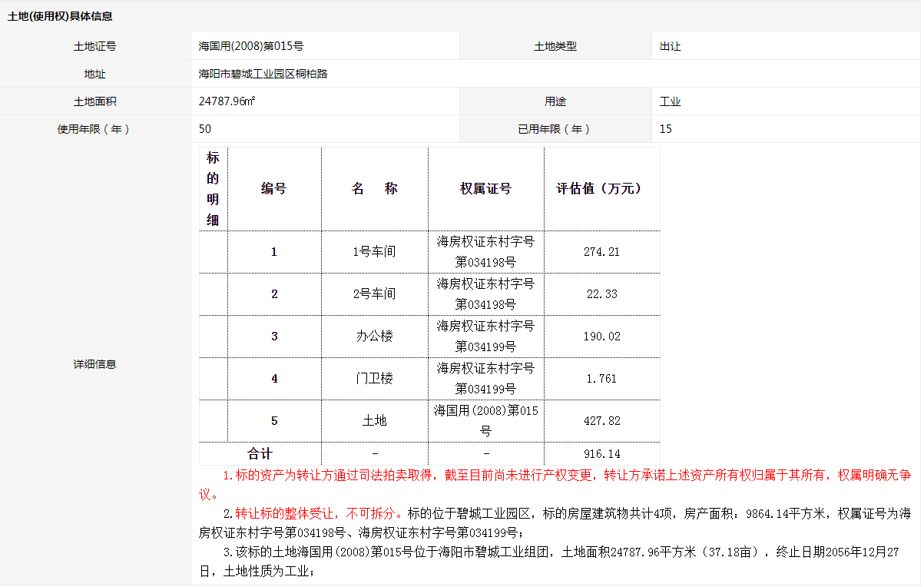The image size is (924, 587).
Task: Click the land certificate value 海国用(2008)第015号
Action: coord(251,46)
